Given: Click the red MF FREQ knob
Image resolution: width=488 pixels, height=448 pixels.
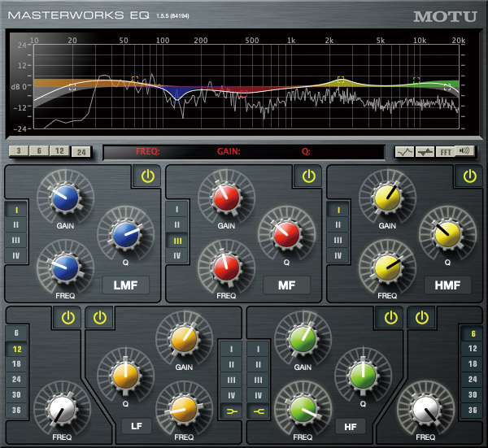Looking at the screenshot, I should [227, 267].
